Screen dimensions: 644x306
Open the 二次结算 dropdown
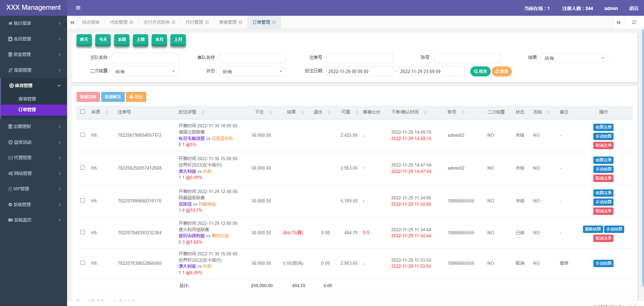[145, 72]
